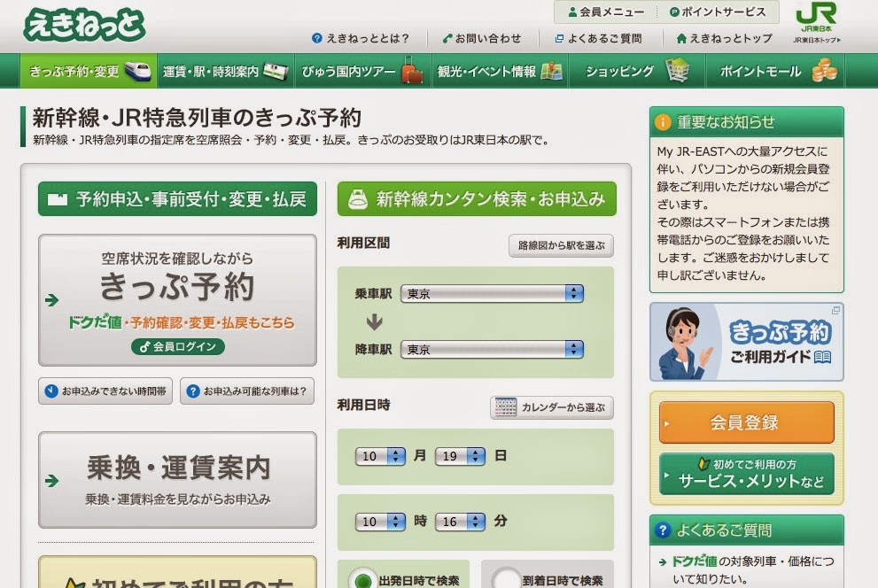Click 会員ログイン green badge

point(178,346)
